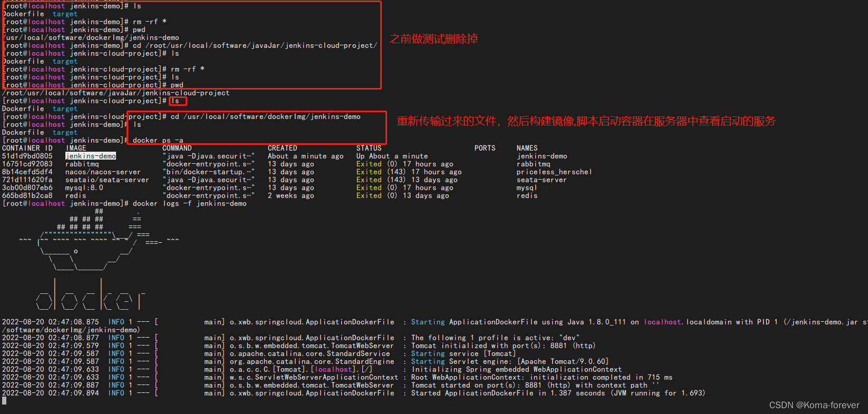Click the terminal cursor block below the logs
Screen dimensions: 868x414
pyautogui.click(x=4, y=401)
